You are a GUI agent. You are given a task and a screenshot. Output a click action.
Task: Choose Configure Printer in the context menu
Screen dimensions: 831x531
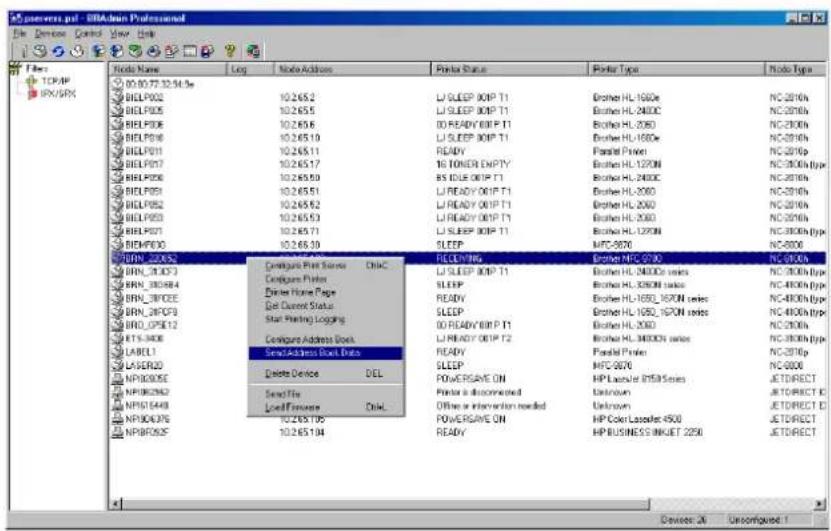click(325, 279)
